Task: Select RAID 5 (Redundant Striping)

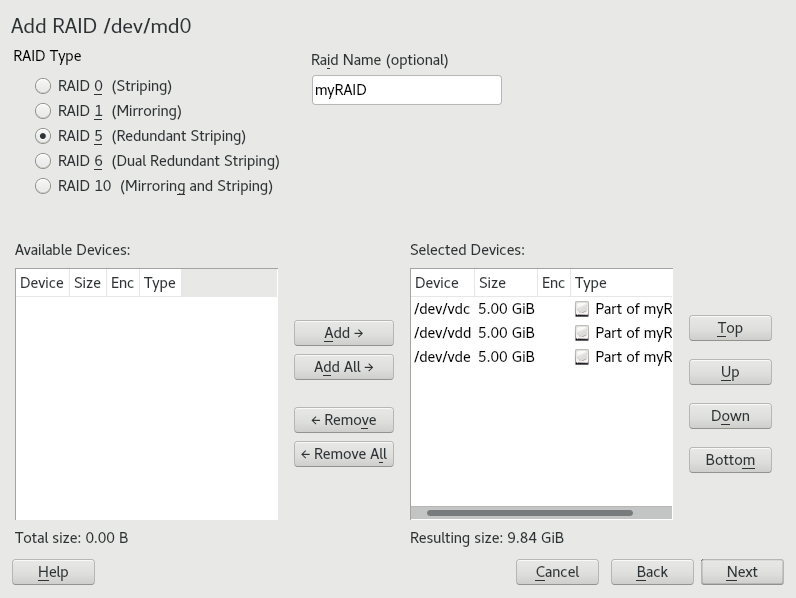Action: 43,136
